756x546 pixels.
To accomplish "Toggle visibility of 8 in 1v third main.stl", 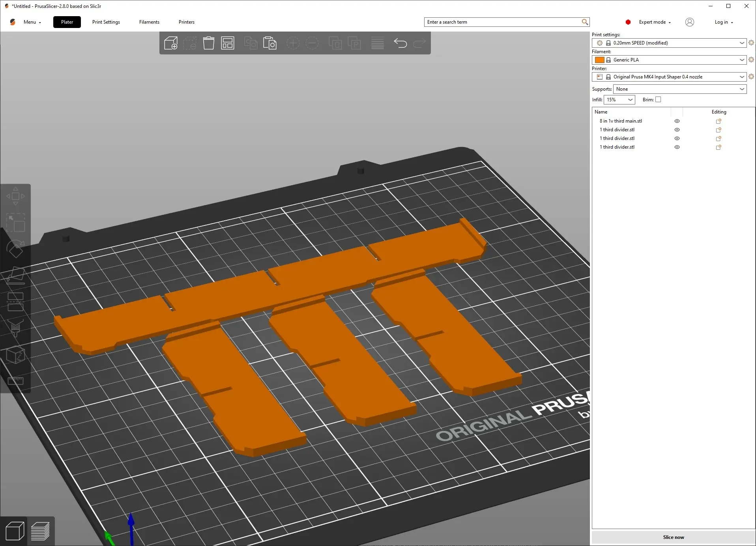I will pos(677,121).
